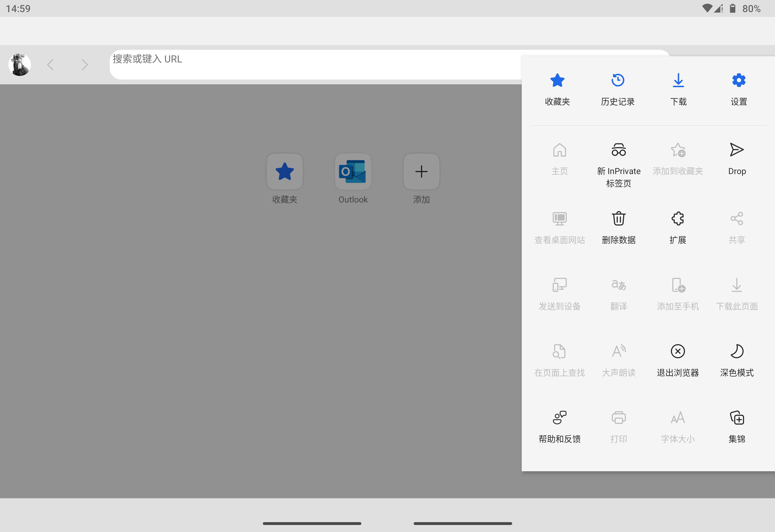Viewport: 775px width, 532px height.
Task: Open 收藏夹 from the menu panel
Action: click(x=557, y=90)
